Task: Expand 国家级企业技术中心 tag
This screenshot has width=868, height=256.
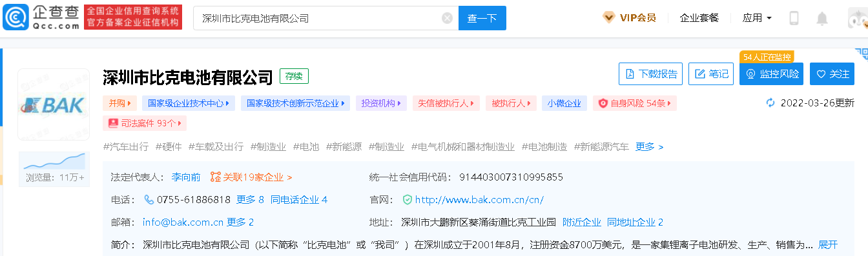Action: [x=189, y=103]
